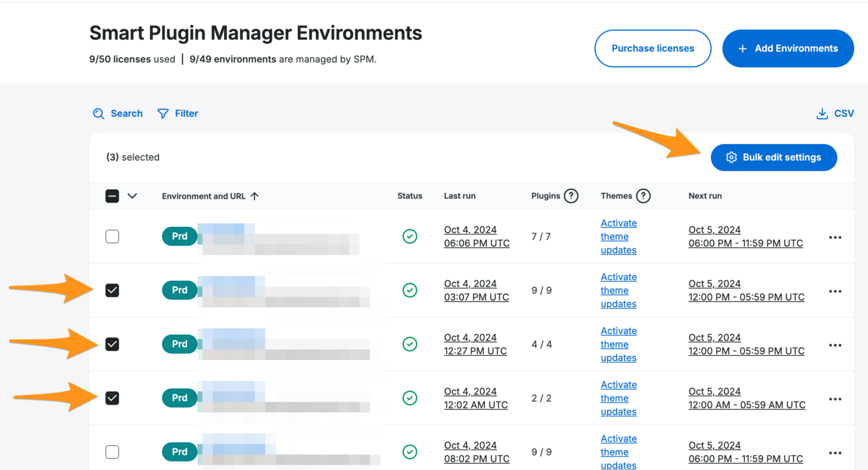Click the Purchase licenses button
Viewport: 868px width, 470px height.
[653, 48]
